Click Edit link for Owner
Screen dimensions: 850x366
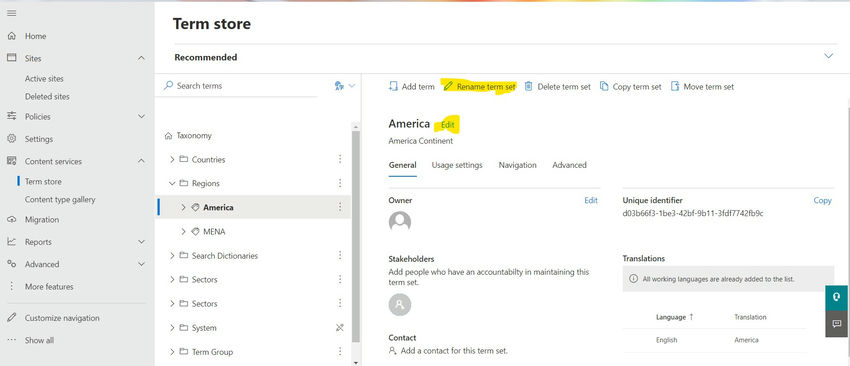pyautogui.click(x=591, y=200)
